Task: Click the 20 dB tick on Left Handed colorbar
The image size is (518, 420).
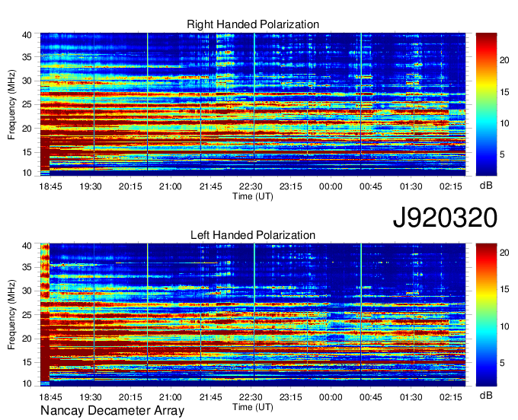Action: pyautogui.click(x=504, y=253)
